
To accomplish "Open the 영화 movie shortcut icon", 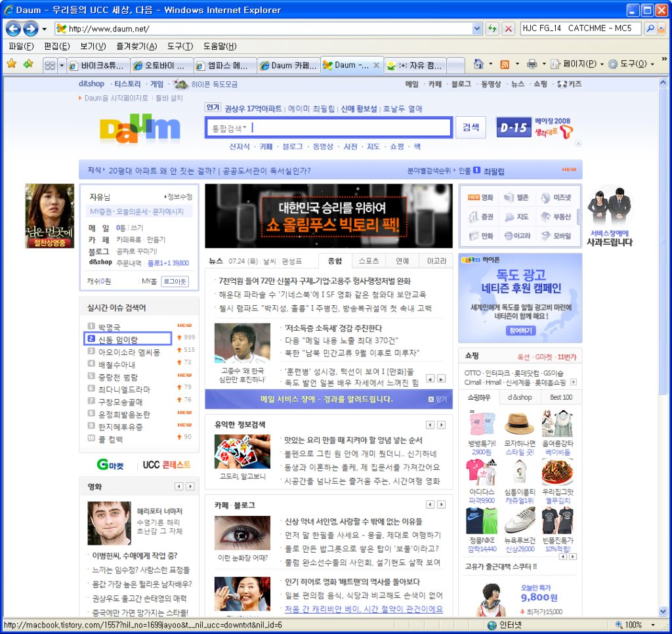I will tap(480, 198).
